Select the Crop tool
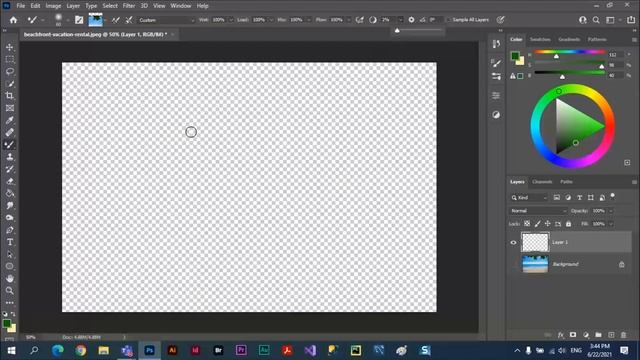The width and height of the screenshot is (640, 360). point(10,96)
